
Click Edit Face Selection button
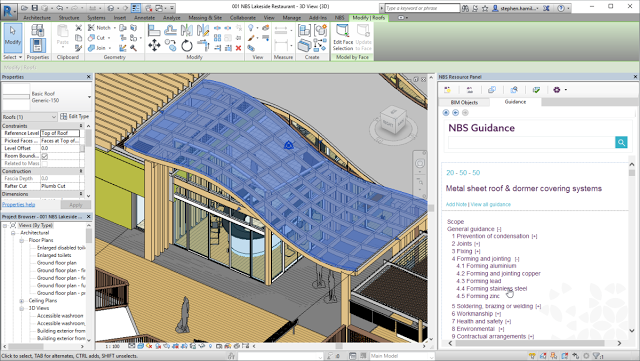(x=343, y=37)
